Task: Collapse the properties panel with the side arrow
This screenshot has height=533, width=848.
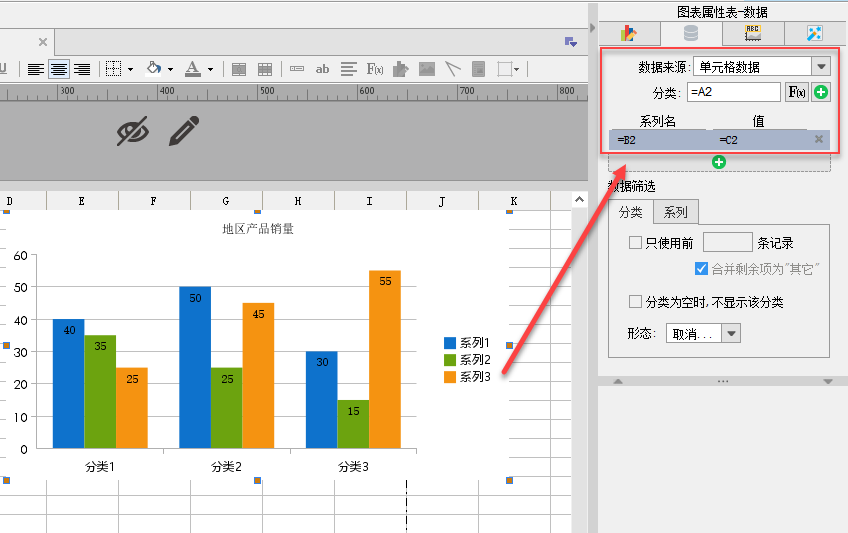Action: point(592,27)
